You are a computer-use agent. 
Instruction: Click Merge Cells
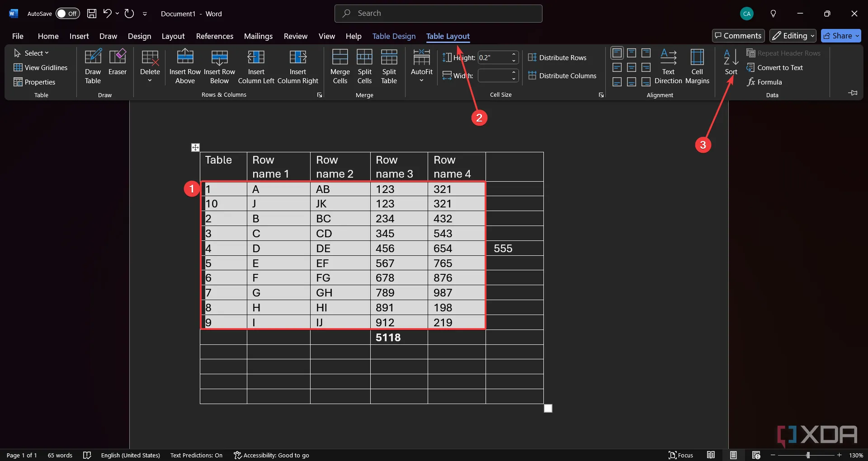point(340,66)
